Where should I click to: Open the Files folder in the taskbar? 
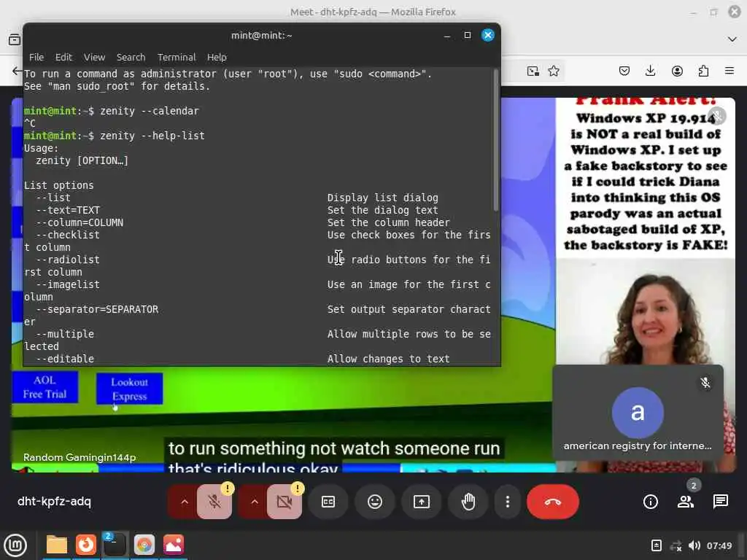point(57,545)
